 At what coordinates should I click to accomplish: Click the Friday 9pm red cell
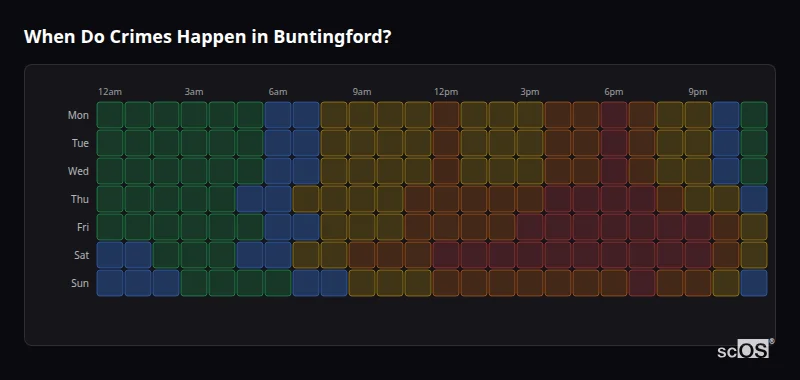coord(698,227)
